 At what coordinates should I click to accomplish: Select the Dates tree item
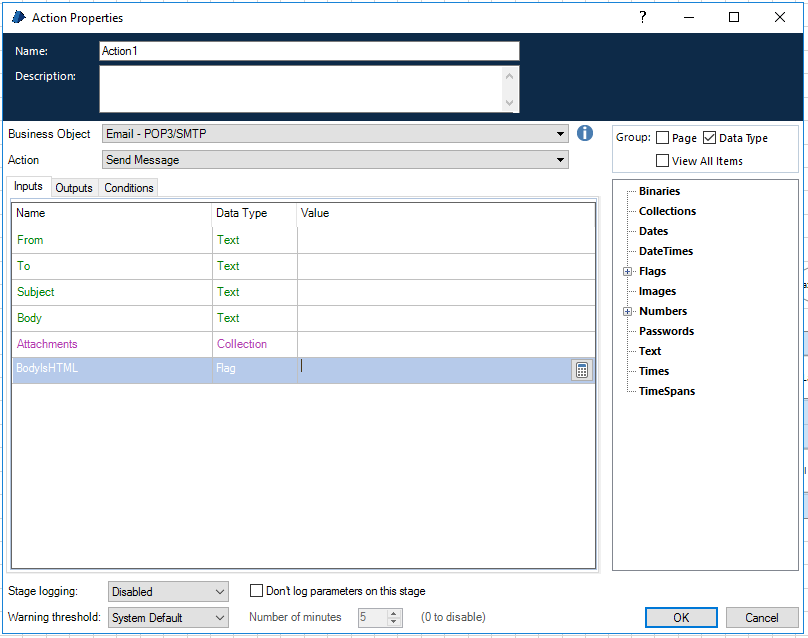(653, 231)
